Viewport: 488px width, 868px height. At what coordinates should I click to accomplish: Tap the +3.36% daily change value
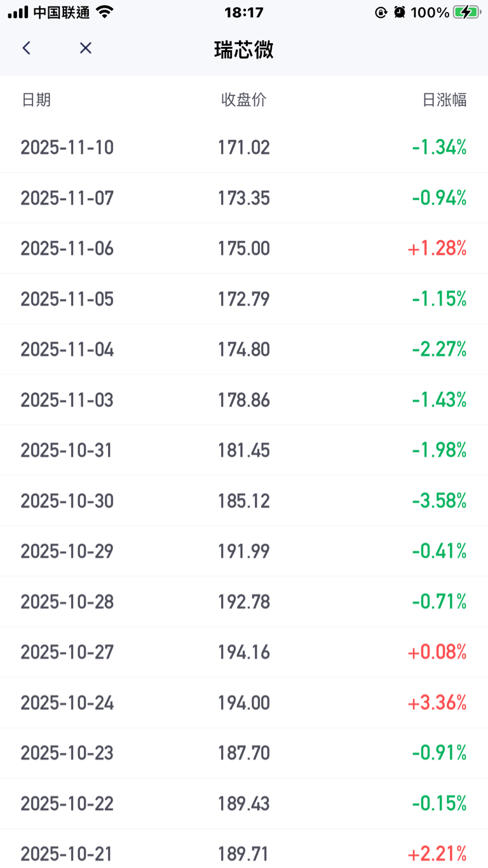coord(437,703)
